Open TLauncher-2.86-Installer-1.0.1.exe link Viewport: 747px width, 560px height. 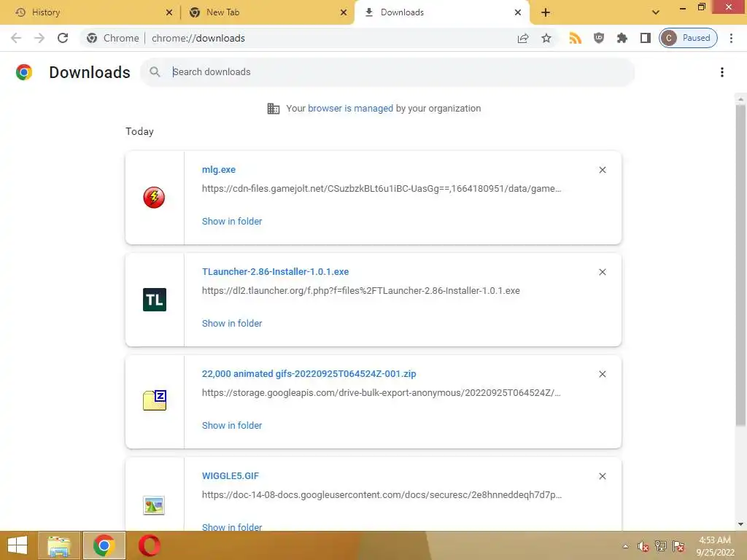click(275, 272)
